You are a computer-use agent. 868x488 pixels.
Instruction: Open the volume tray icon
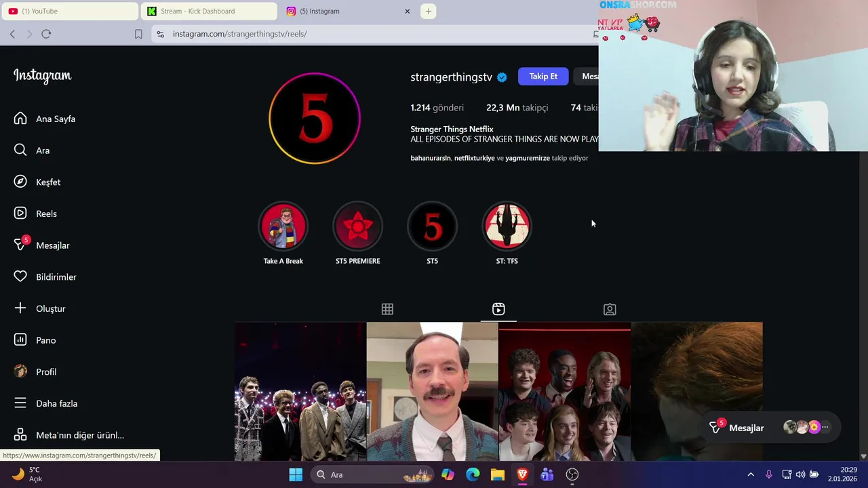click(801, 474)
